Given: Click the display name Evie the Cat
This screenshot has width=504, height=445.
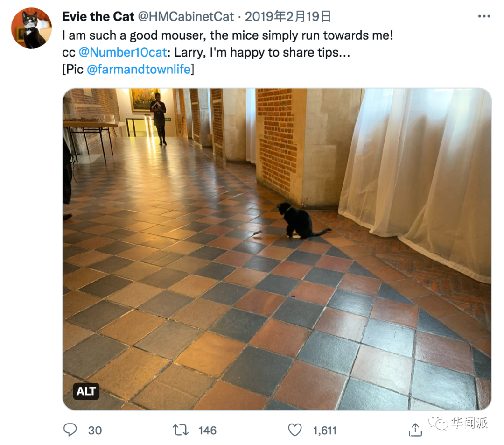Looking at the screenshot, I should click(x=98, y=16).
